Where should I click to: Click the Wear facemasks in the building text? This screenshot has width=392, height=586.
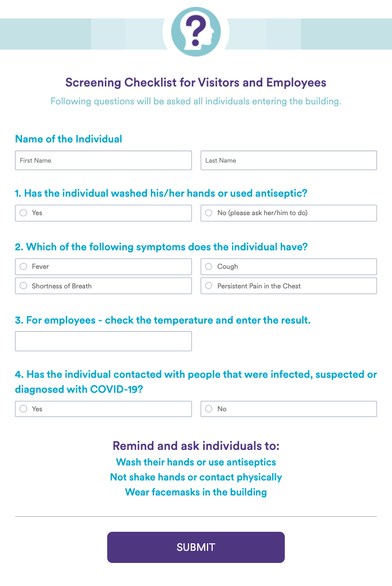pos(196,492)
